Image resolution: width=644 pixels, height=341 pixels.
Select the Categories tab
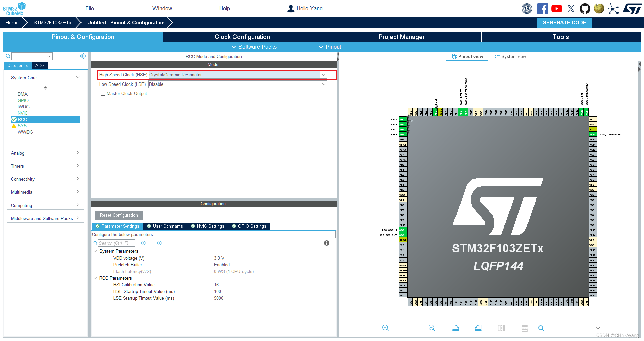click(18, 66)
